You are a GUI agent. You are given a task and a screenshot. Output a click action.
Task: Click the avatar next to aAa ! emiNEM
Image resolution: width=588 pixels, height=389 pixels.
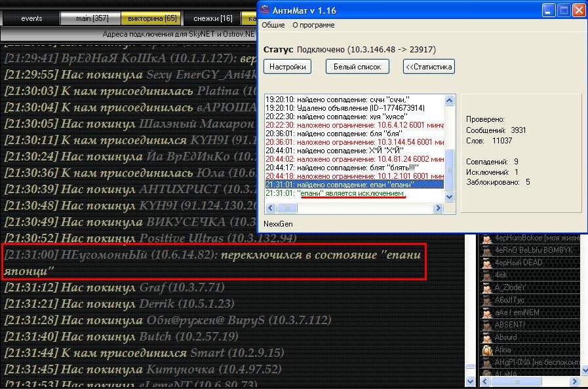tap(487, 312)
